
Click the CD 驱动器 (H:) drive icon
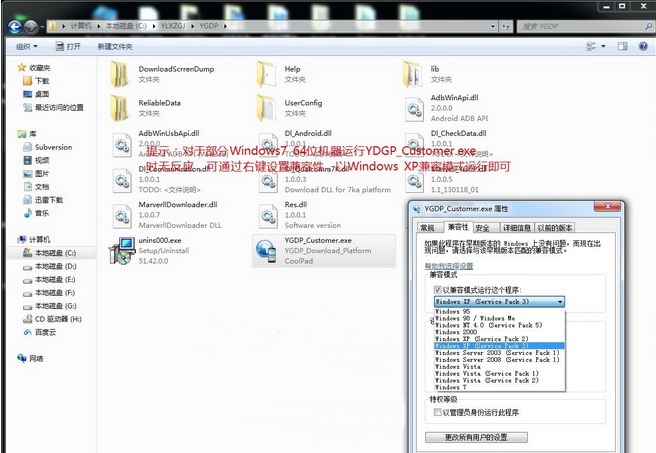(x=28, y=319)
